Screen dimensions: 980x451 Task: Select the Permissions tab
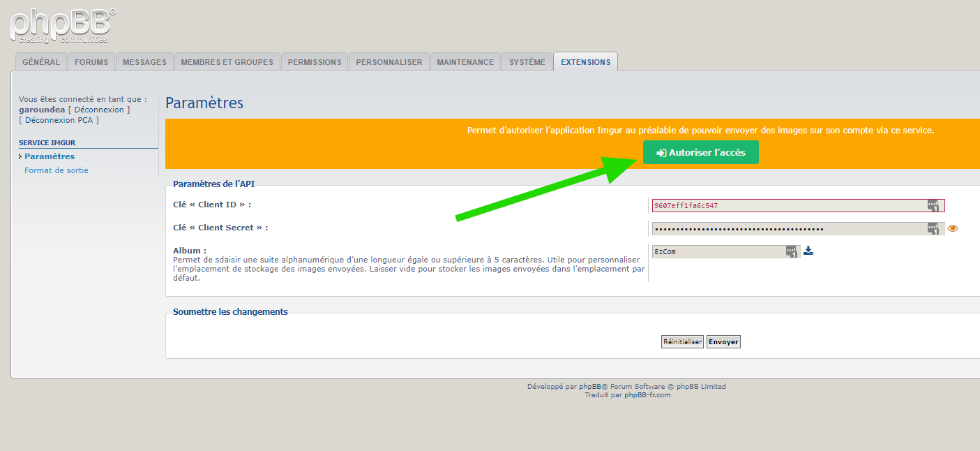point(315,62)
